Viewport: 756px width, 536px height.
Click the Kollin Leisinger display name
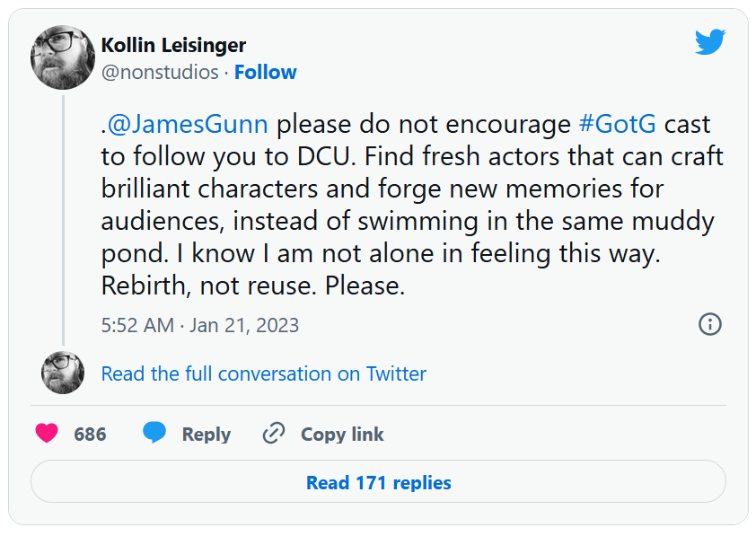click(x=173, y=45)
